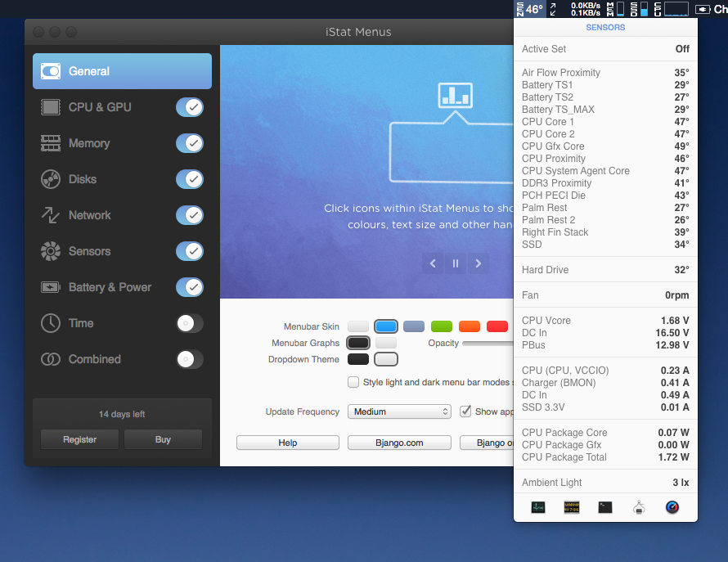The width and height of the screenshot is (728, 562).
Task: Disable the Network toggle
Action: (x=190, y=215)
